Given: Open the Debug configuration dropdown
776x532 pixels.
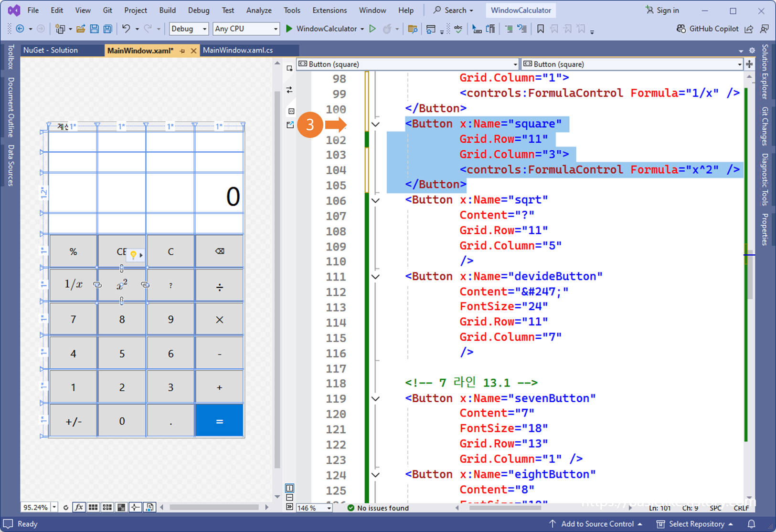Looking at the screenshot, I should coord(189,29).
